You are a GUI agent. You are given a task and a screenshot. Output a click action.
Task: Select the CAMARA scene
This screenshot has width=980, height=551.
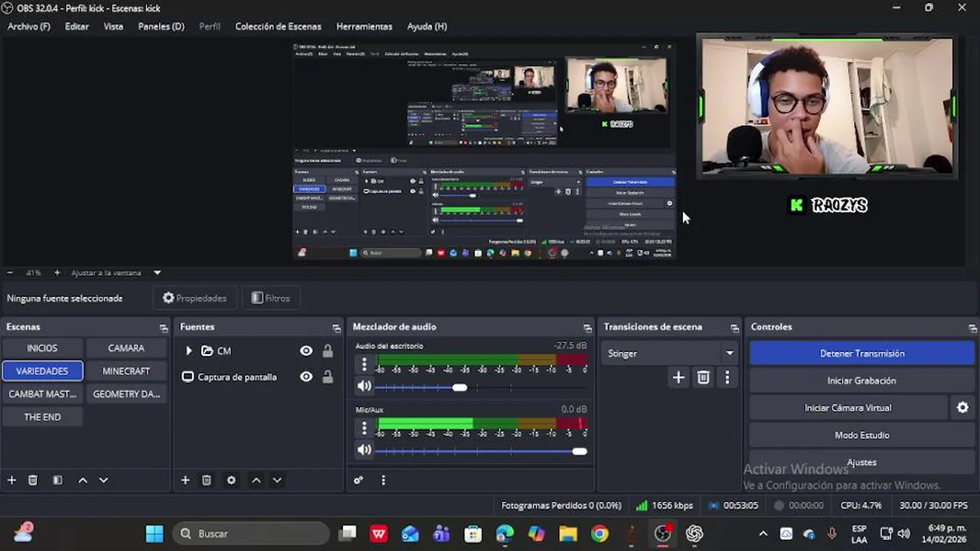pyautogui.click(x=126, y=348)
